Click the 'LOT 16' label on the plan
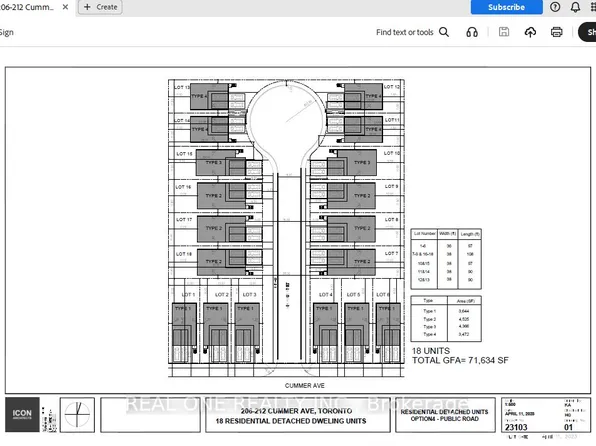596x446 pixels. (x=183, y=187)
